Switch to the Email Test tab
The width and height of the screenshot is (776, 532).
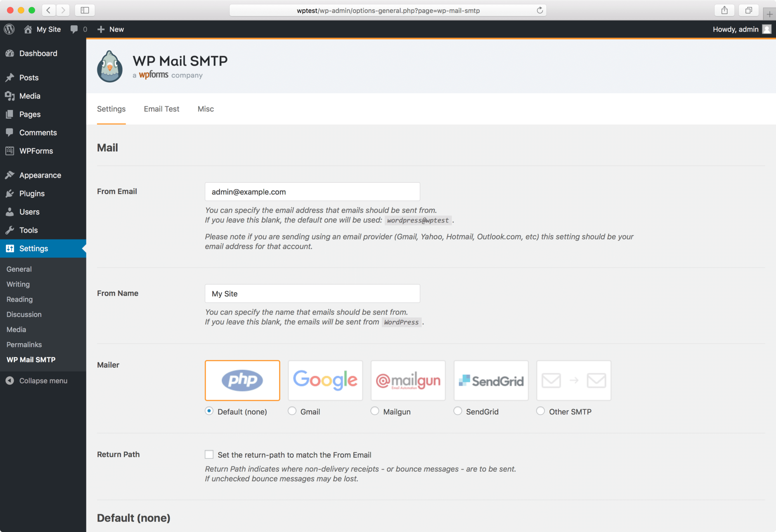coord(161,108)
